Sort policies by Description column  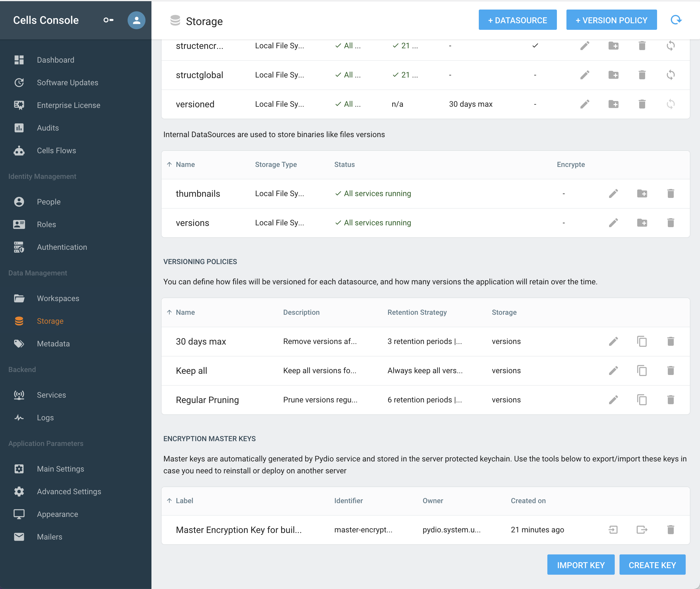pyautogui.click(x=301, y=312)
